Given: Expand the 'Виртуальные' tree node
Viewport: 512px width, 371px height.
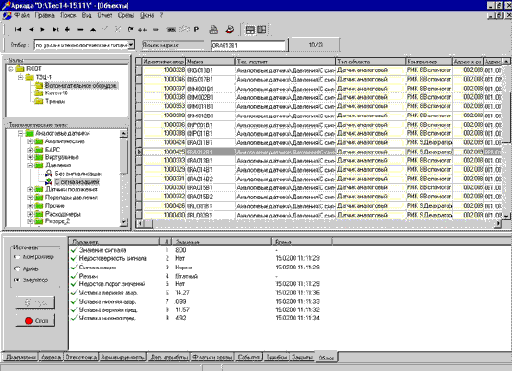Looking at the screenshot, I should [30, 157].
